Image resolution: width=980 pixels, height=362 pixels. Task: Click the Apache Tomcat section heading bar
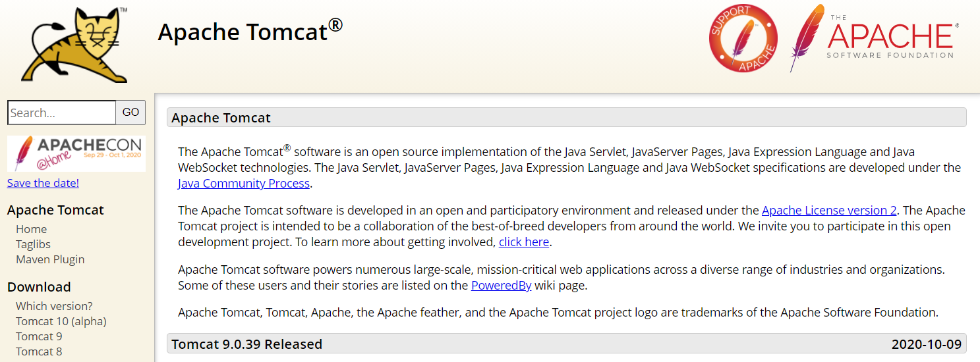[x=566, y=117]
